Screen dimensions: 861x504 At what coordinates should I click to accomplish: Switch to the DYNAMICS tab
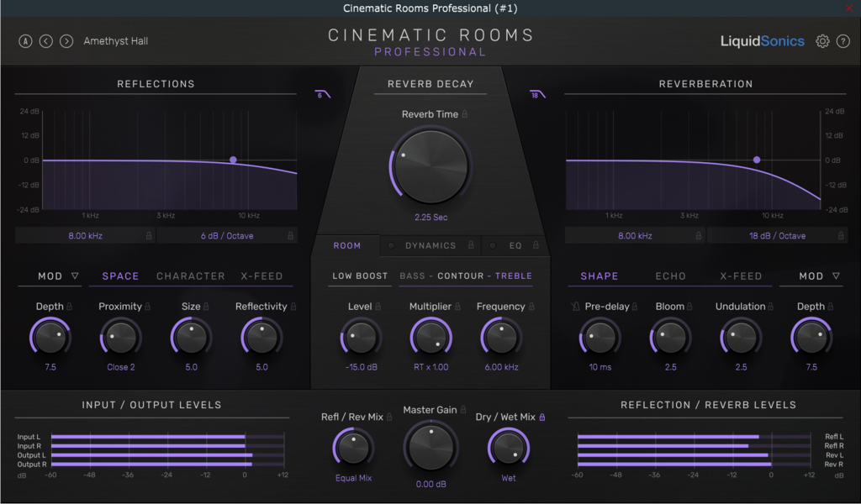coord(430,245)
